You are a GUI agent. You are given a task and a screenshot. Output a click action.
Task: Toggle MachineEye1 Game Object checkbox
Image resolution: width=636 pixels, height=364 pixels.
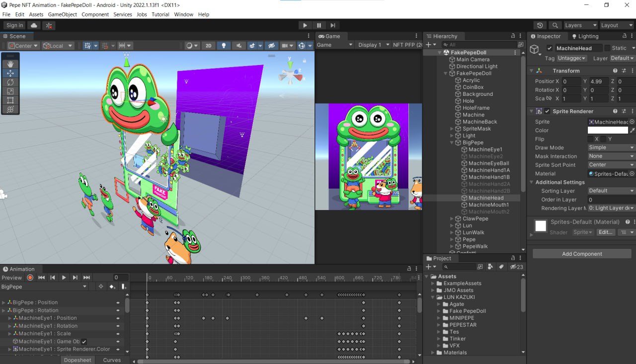pos(84,342)
